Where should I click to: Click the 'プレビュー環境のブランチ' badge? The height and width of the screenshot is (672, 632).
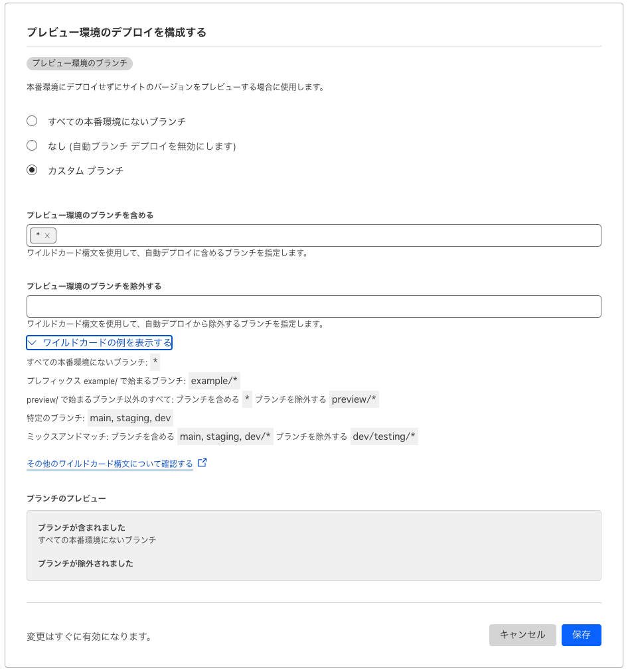coord(80,64)
